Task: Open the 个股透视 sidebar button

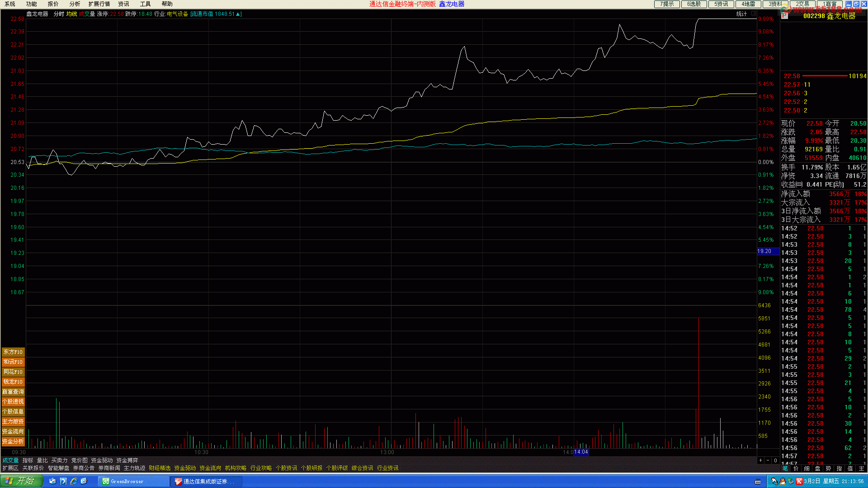Action: coord(13,402)
